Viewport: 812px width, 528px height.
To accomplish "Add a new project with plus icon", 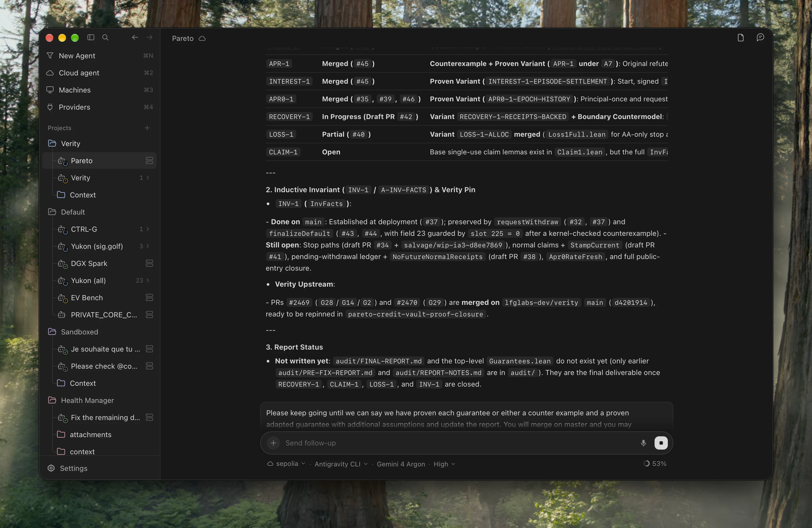I will 147,128.
